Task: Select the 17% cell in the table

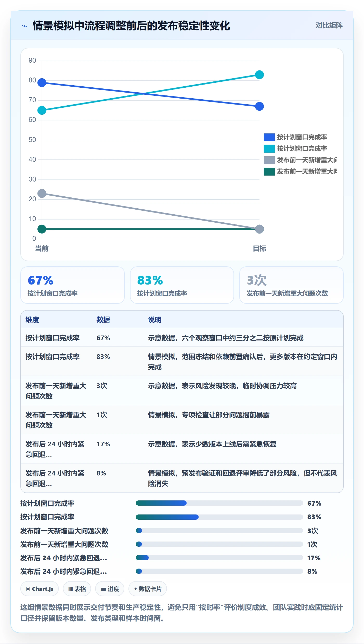Action: point(103,444)
